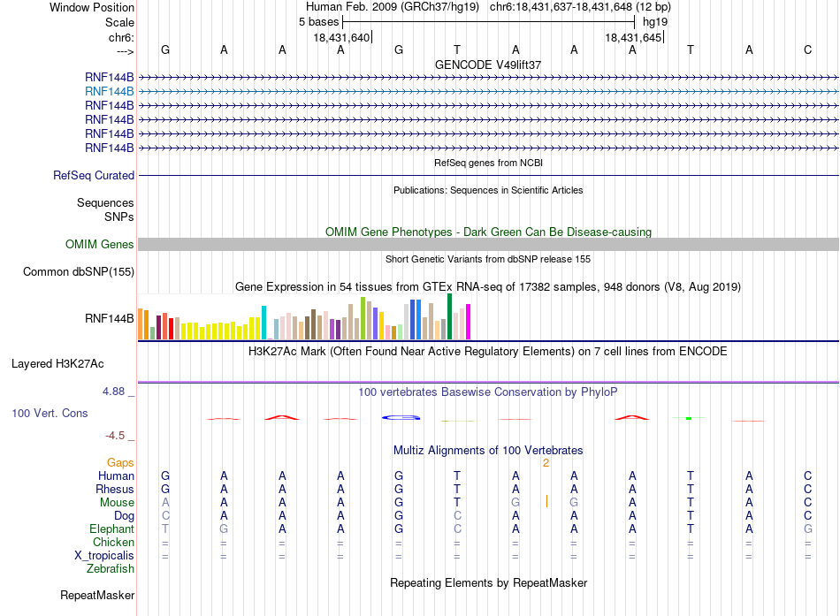Select the Elephant species row label

[x=111, y=529]
